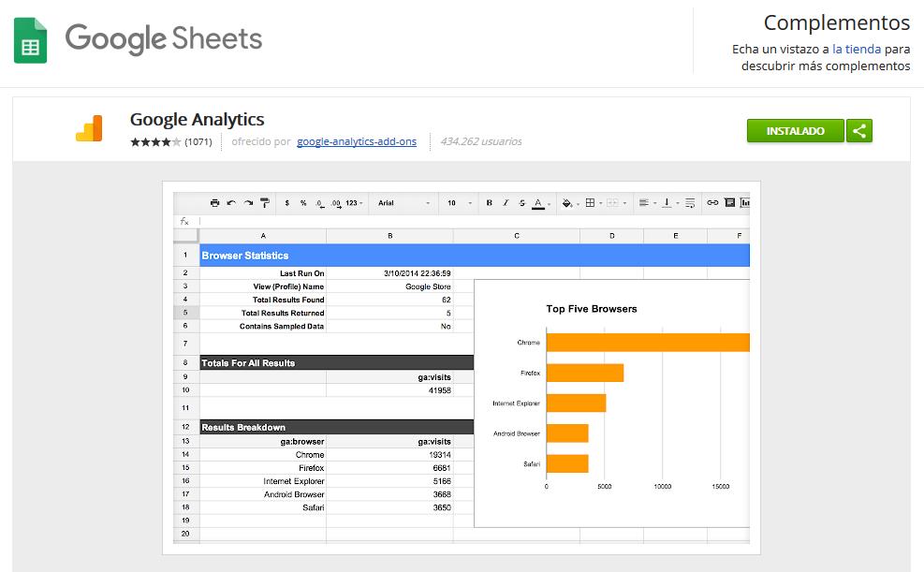Toggle strikethrough formatting in the toolbar
This screenshot has width=924, height=572.
pyautogui.click(x=521, y=202)
